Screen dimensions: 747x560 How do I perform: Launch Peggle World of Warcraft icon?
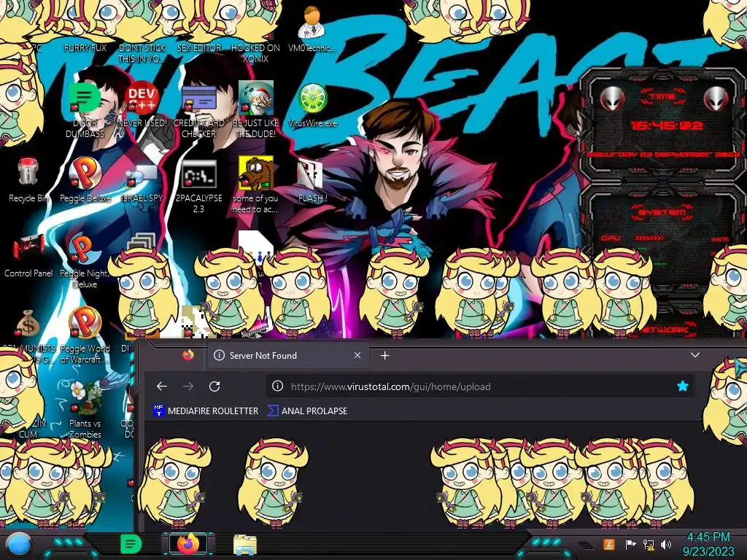(x=85, y=335)
